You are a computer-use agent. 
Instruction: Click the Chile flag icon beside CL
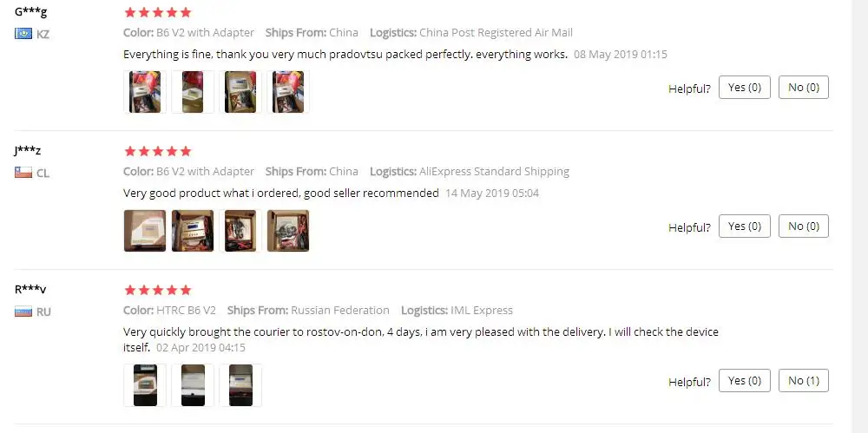23,173
